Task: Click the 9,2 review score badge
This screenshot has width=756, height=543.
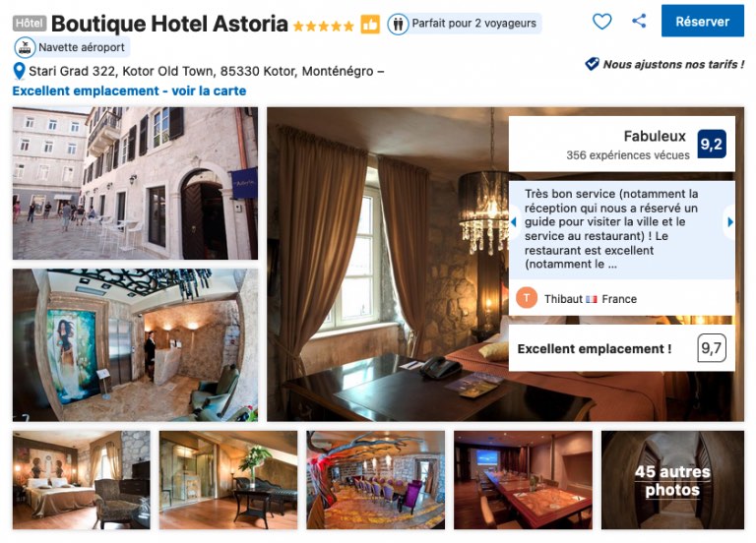Action: click(712, 144)
